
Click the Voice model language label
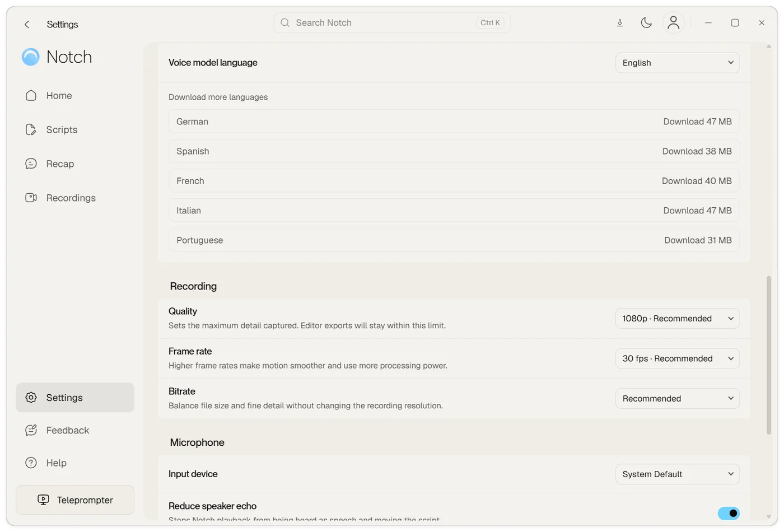213,63
